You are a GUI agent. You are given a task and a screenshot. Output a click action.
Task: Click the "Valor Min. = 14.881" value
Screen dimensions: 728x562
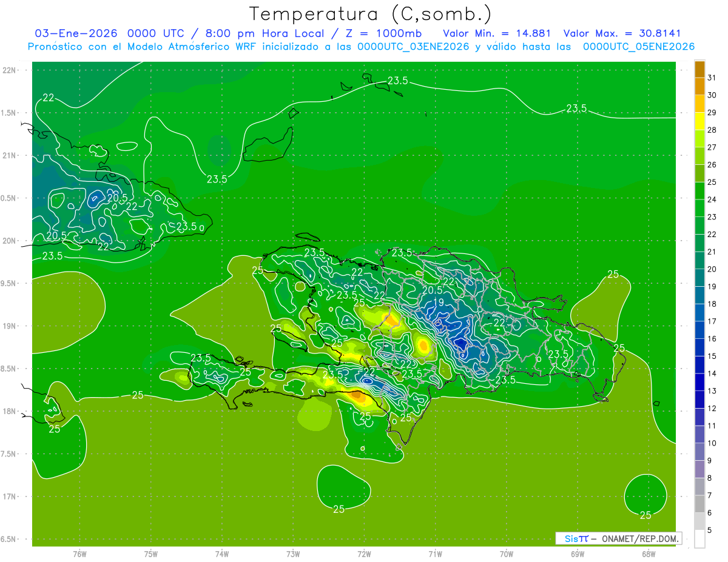[x=497, y=33]
